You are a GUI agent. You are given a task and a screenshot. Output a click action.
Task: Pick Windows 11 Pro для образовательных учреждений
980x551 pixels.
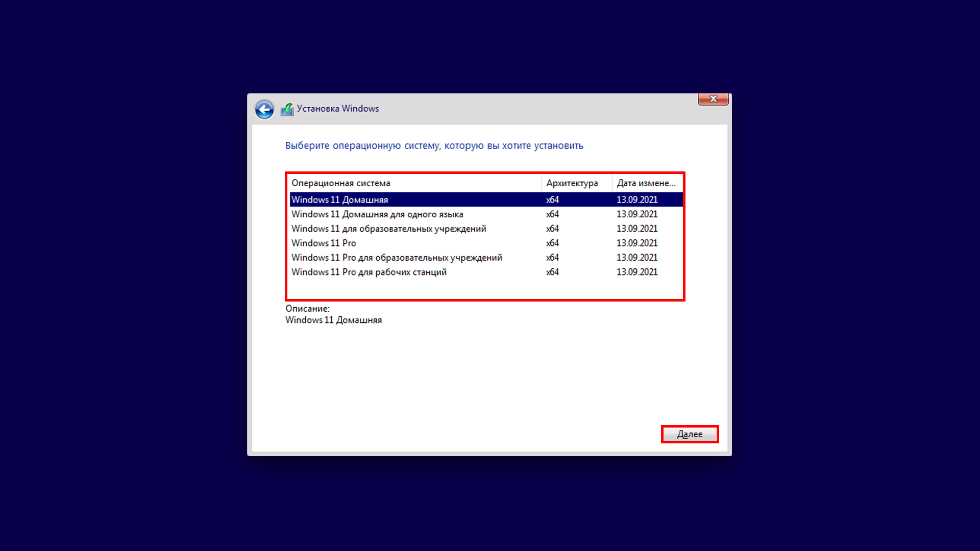397,258
